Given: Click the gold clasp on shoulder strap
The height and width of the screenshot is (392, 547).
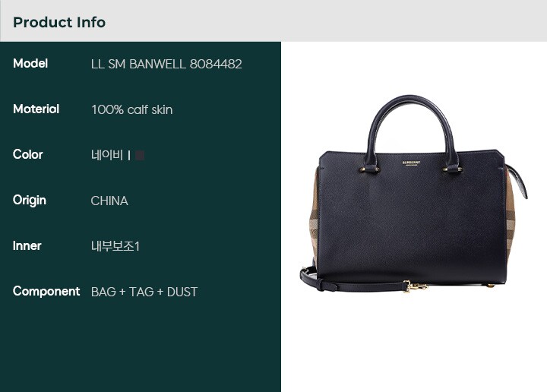Looking at the screenshot, I should [x=416, y=286].
